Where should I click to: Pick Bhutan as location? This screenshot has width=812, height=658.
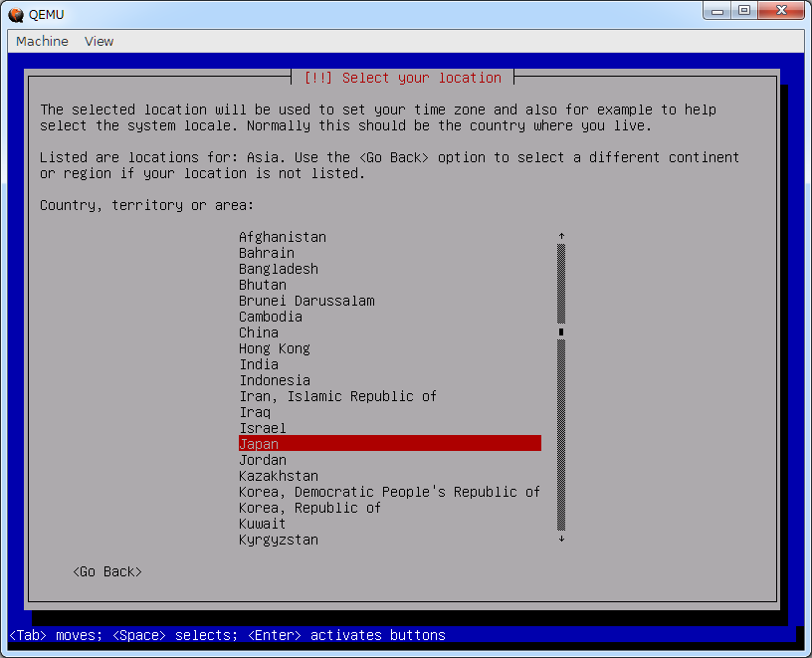pyautogui.click(x=262, y=285)
